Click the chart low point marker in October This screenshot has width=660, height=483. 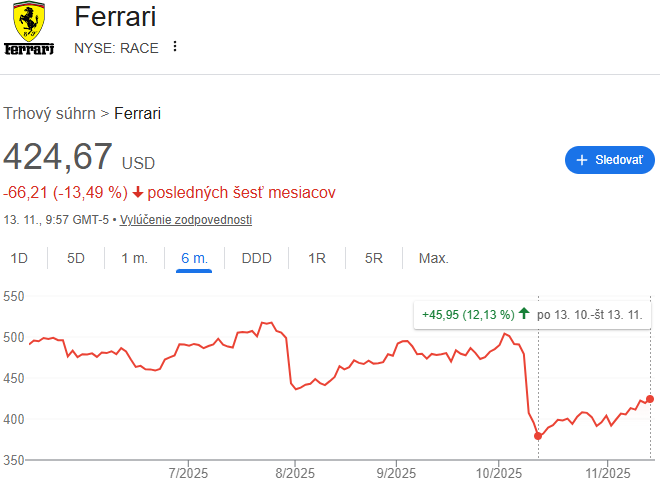(x=538, y=436)
